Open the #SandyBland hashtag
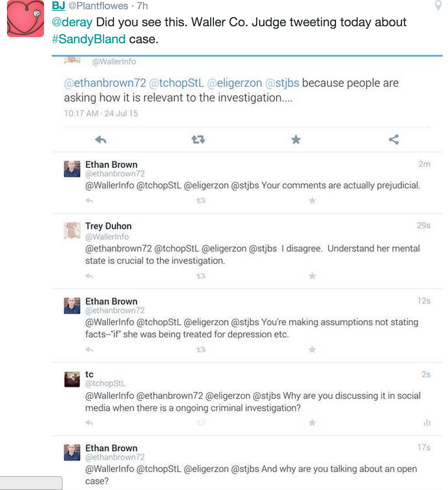This screenshot has width=448, height=490. [89, 39]
